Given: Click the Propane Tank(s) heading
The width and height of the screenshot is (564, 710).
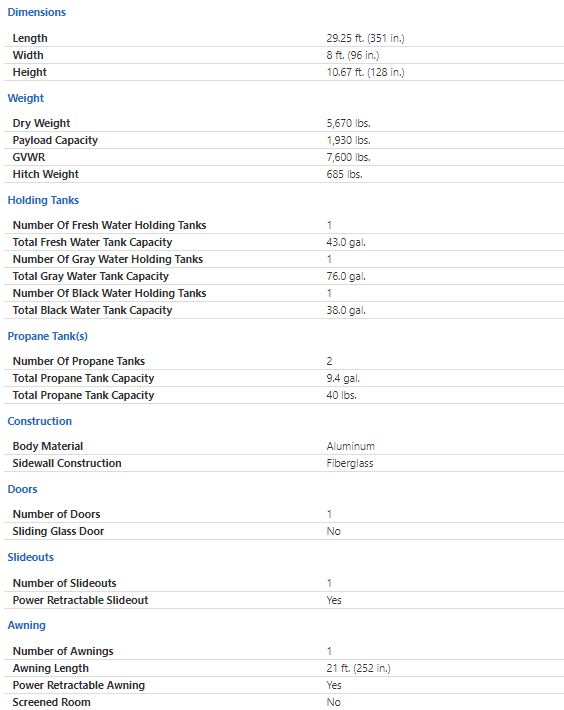Looking at the screenshot, I should (48, 336).
